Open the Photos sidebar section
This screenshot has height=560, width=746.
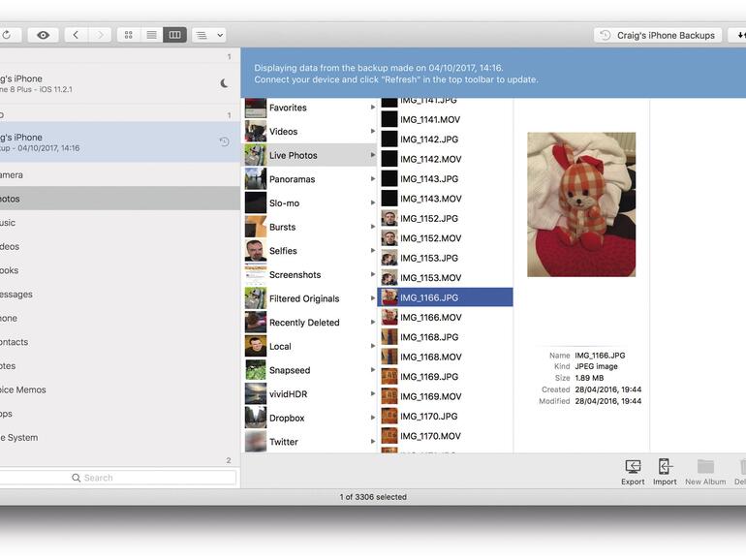(120, 199)
